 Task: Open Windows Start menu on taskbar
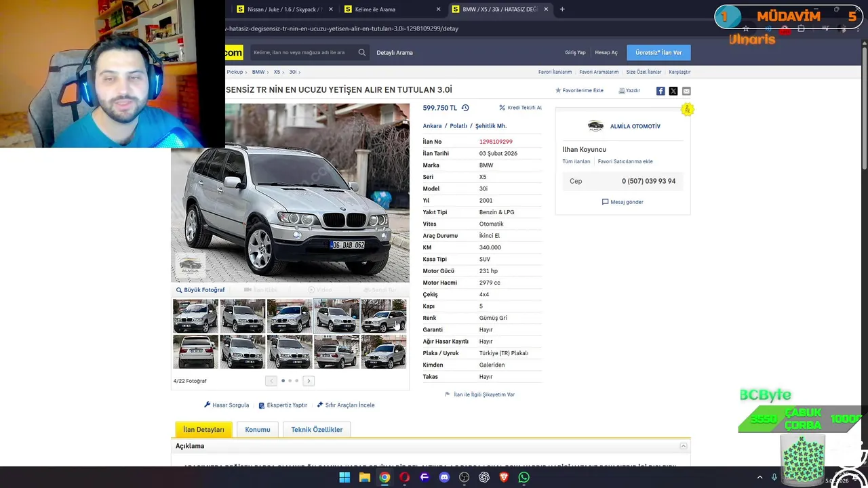(x=344, y=477)
